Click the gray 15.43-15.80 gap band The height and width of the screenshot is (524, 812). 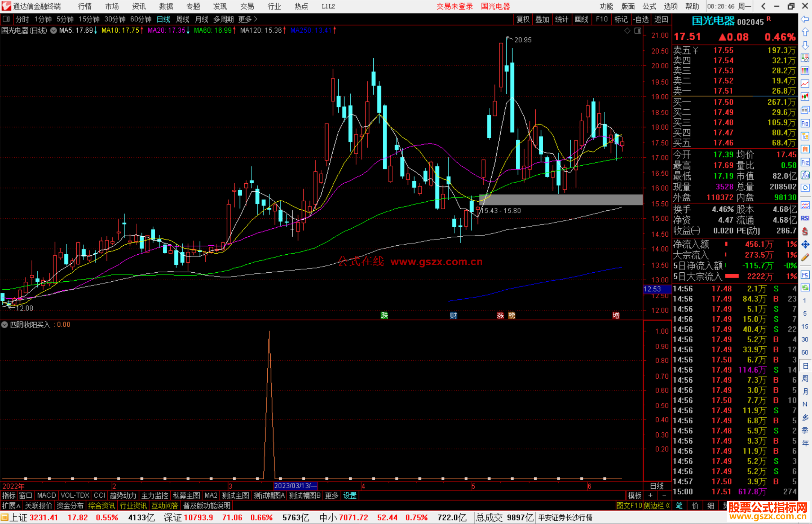[x=561, y=199]
